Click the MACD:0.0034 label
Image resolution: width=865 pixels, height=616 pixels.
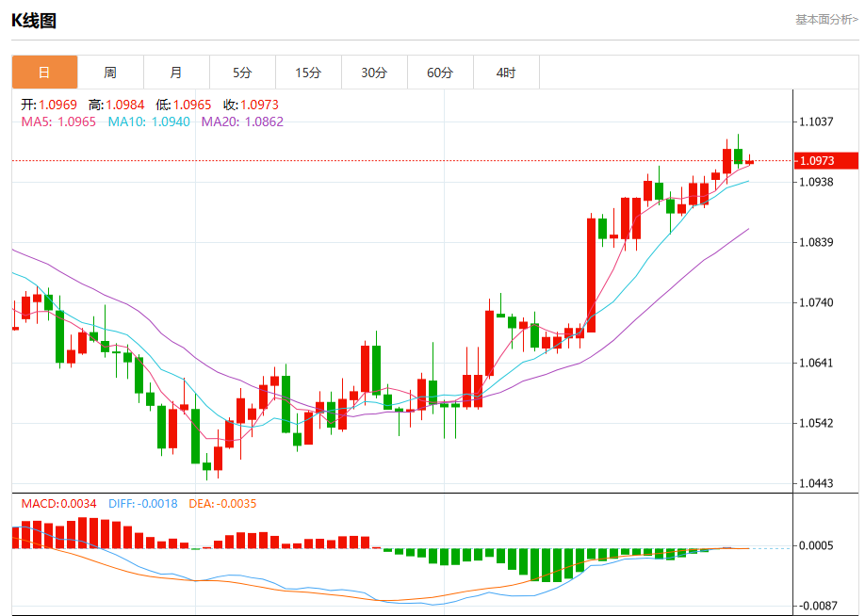(x=58, y=504)
